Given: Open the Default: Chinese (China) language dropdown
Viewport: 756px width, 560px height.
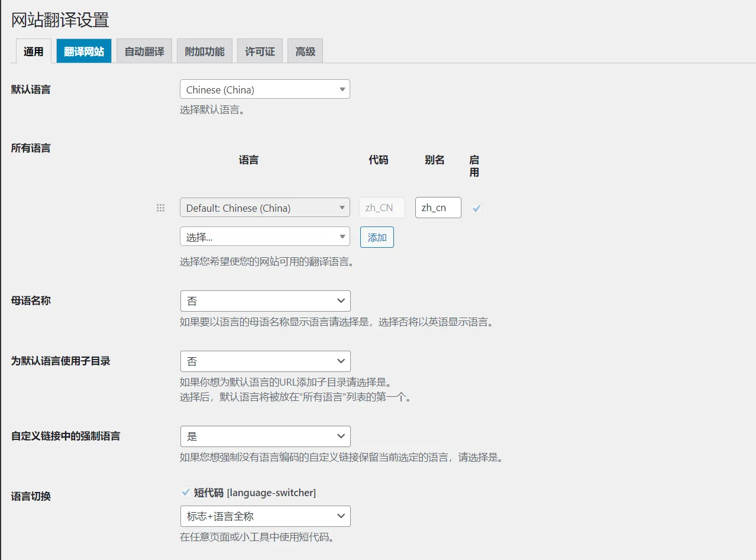Looking at the screenshot, I should 265,208.
